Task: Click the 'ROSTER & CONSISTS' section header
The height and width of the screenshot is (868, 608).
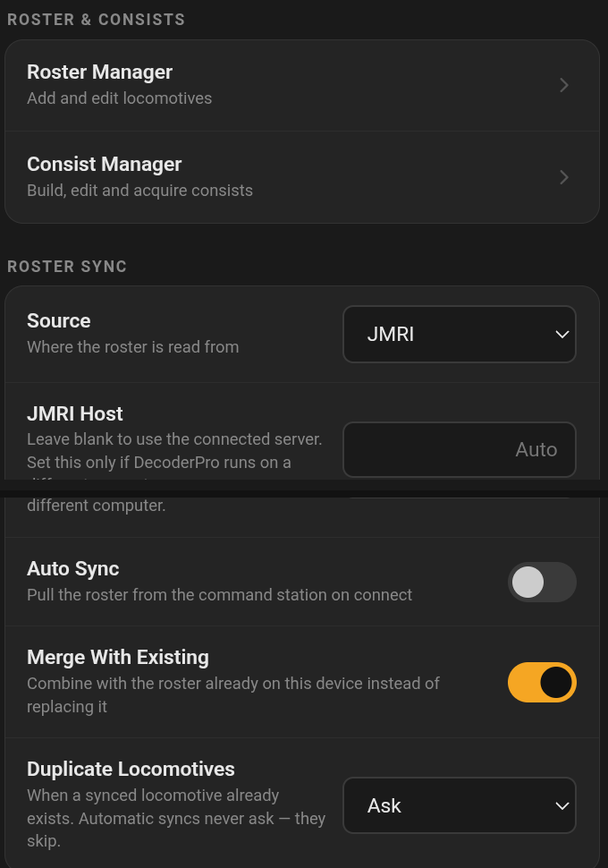Action: [x=97, y=20]
